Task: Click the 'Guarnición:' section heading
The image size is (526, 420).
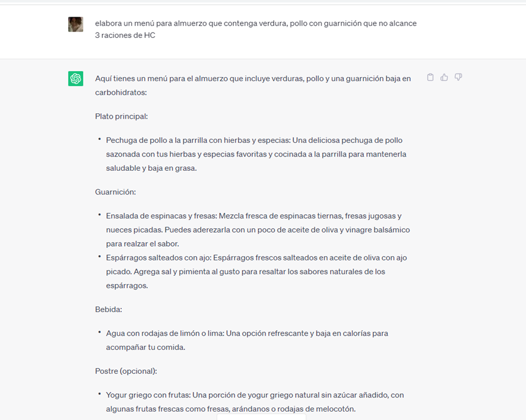Action: 115,192
